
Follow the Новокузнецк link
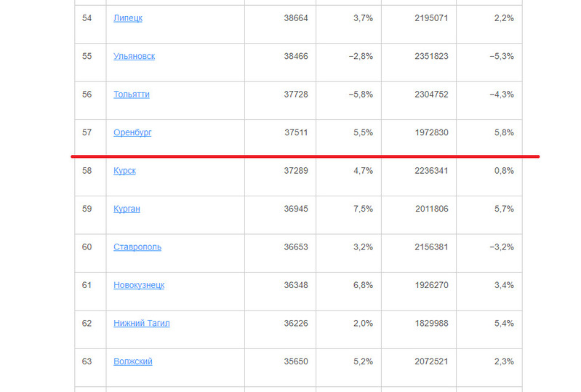(x=139, y=285)
